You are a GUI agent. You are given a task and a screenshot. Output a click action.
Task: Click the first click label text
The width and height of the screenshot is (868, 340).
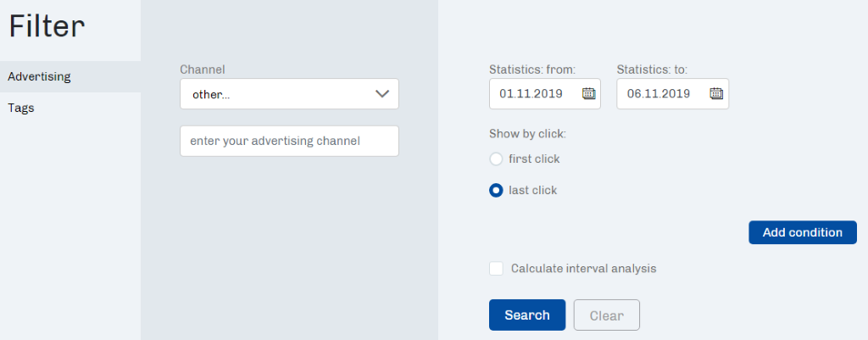coord(534,159)
